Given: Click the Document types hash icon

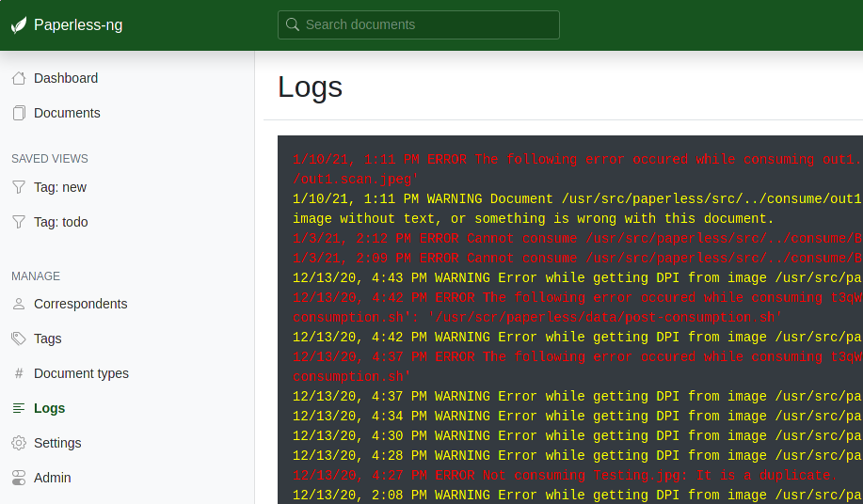Looking at the screenshot, I should click(x=19, y=373).
